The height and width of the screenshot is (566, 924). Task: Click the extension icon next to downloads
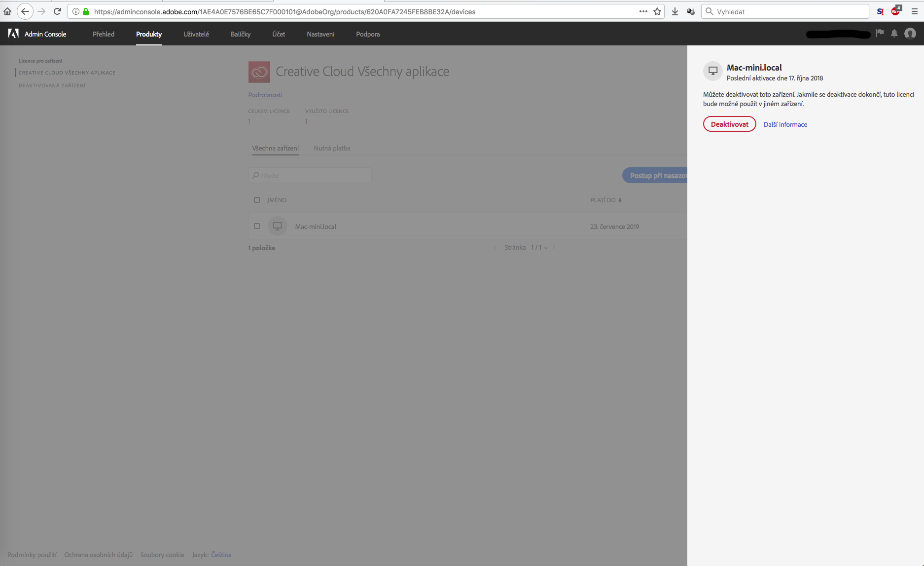pyautogui.click(x=691, y=11)
